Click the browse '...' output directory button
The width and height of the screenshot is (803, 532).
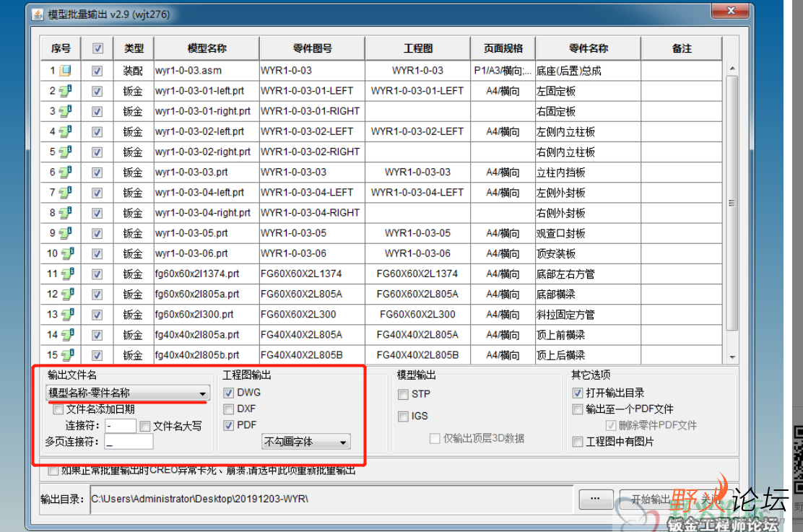(596, 499)
